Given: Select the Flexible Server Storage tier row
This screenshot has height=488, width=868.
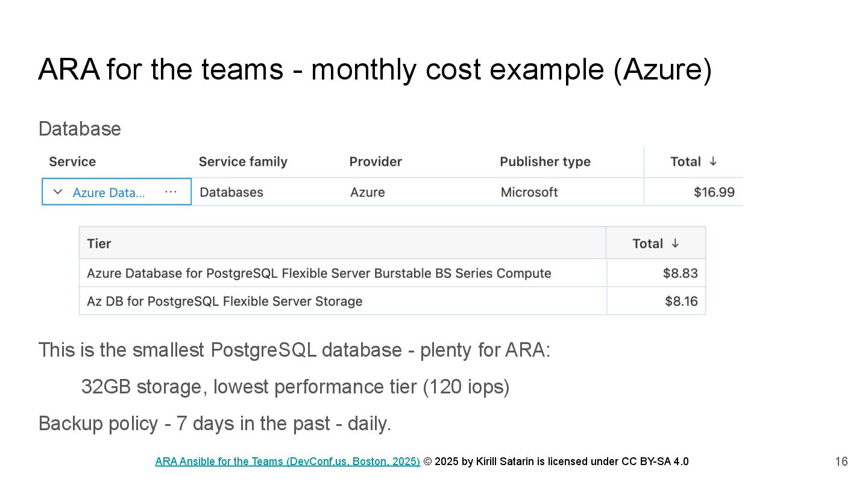Looking at the screenshot, I should pyautogui.click(x=224, y=301).
